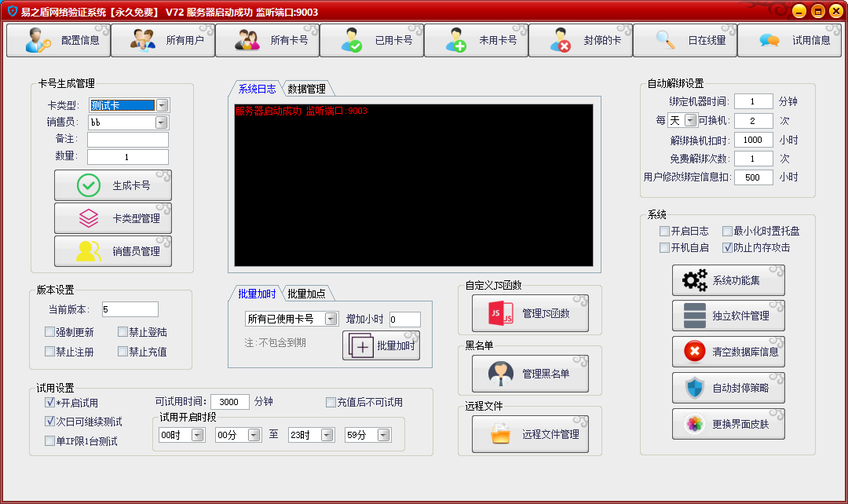Switch to the 数据管理 tab

pos(306,89)
